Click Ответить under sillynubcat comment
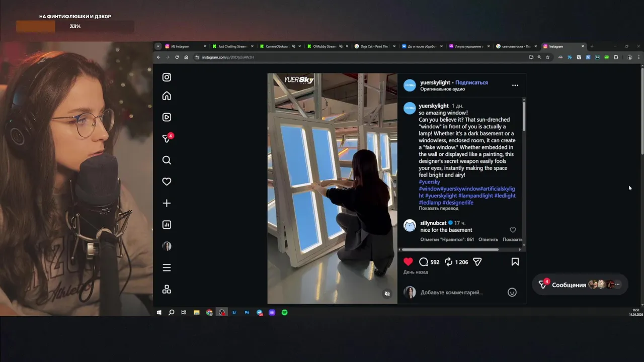 (x=488, y=239)
